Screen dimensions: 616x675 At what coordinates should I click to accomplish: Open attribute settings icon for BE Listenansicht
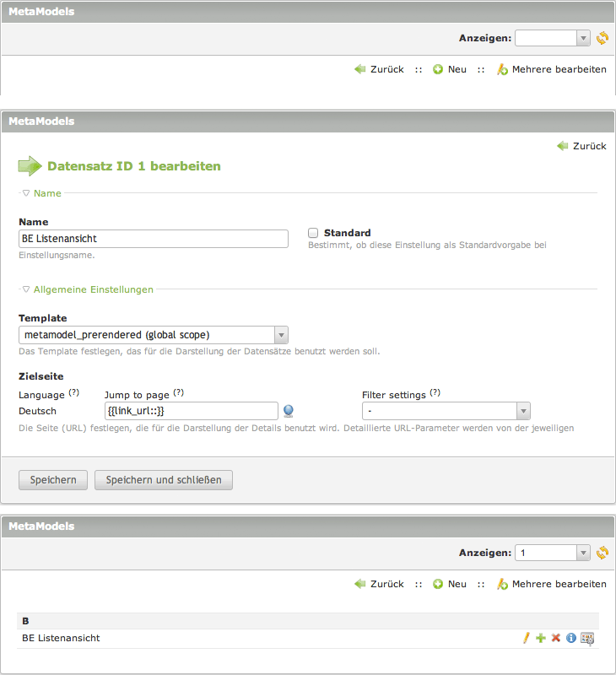587,638
